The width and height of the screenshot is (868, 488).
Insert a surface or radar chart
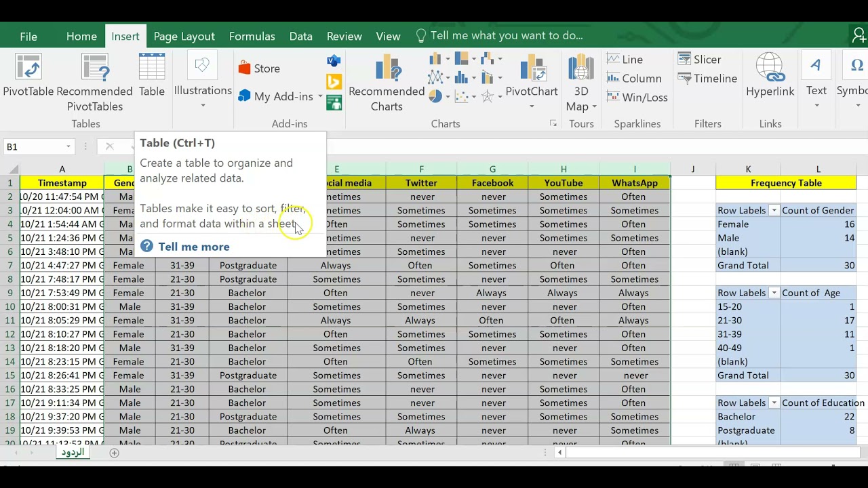[487, 97]
